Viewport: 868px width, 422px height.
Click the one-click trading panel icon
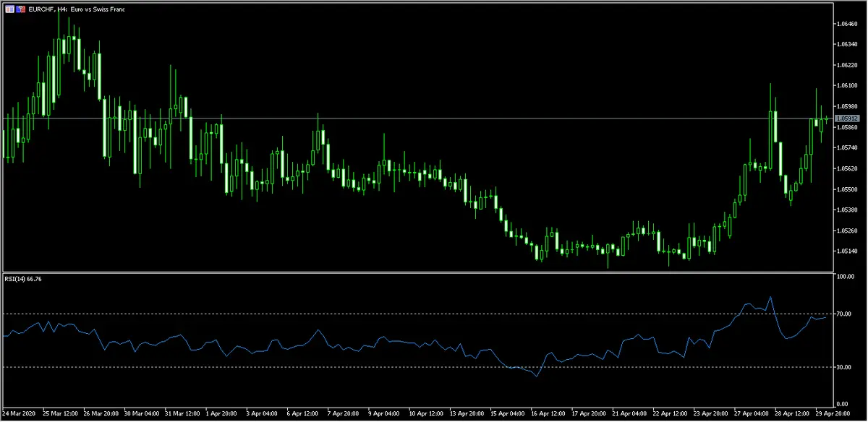[x=9, y=9]
